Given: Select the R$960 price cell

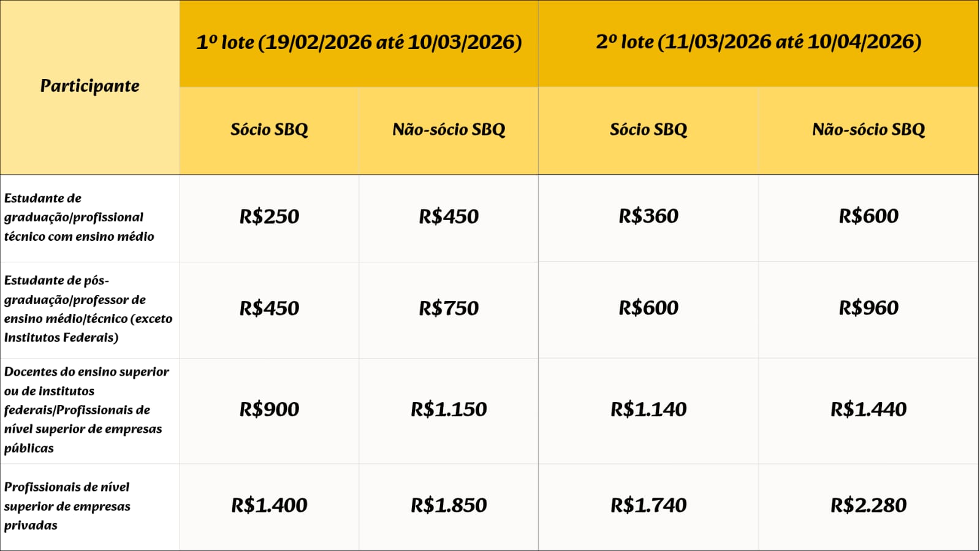Looking at the screenshot, I should [x=868, y=308].
